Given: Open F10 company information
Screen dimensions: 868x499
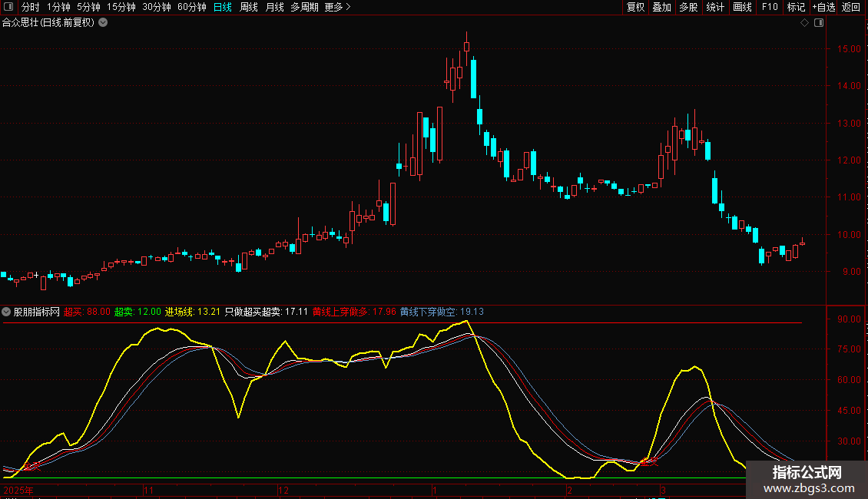Looking at the screenshot, I should [x=770, y=7].
